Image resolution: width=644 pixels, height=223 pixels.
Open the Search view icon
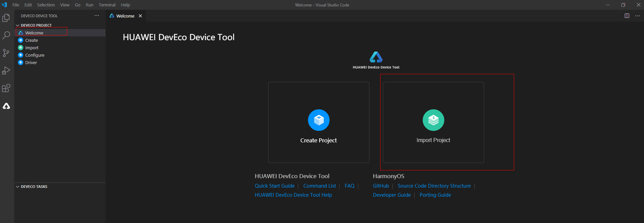coord(6,35)
